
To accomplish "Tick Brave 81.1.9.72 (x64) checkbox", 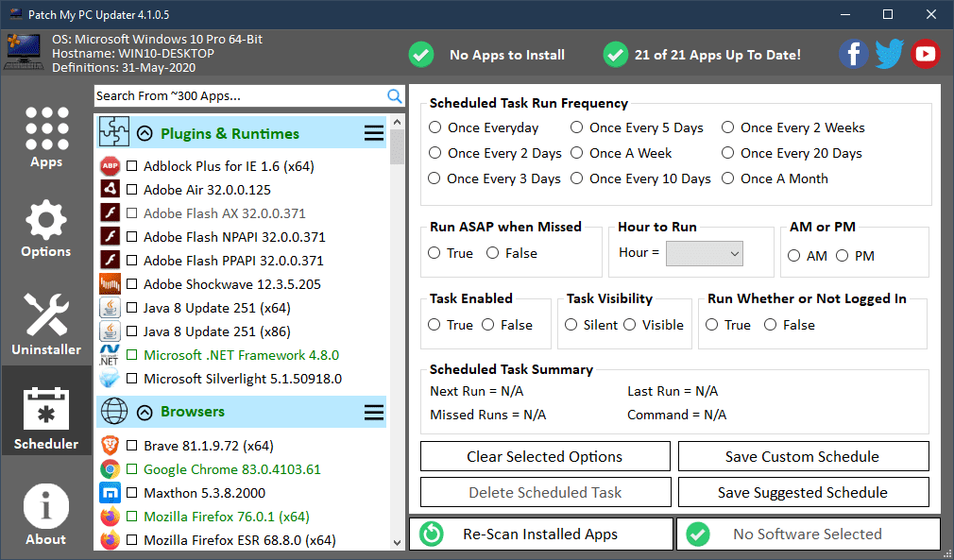I will (x=131, y=446).
